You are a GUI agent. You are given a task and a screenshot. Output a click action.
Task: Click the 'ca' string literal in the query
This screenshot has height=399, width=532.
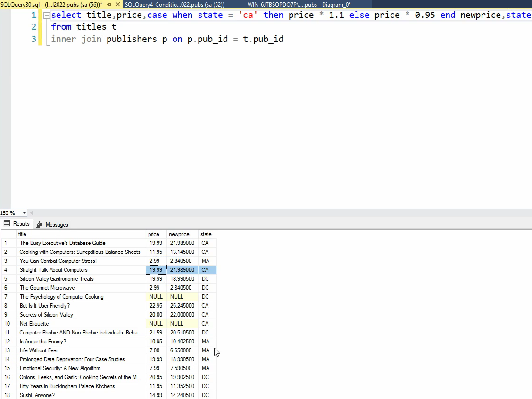pos(248,15)
